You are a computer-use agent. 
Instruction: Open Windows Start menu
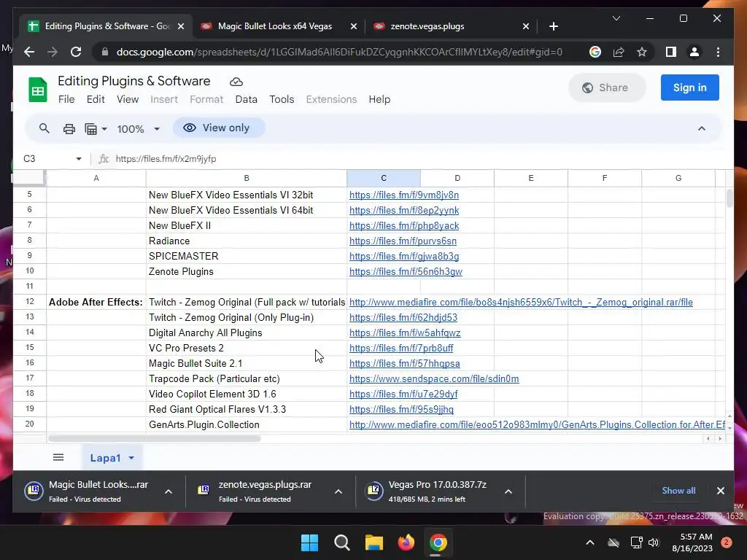[x=309, y=542]
